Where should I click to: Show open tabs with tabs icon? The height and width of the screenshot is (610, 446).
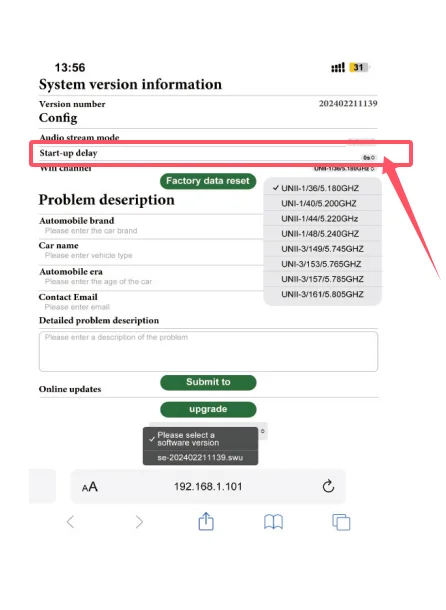point(341,522)
